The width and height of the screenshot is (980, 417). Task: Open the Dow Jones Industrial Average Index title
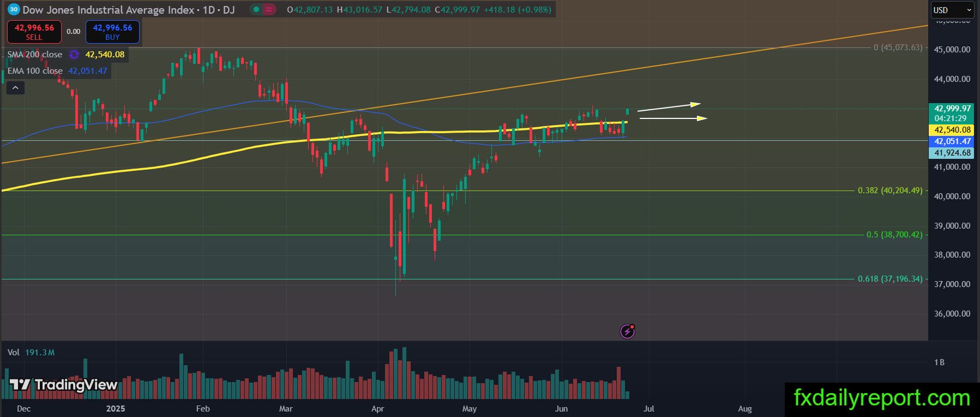(x=109, y=9)
